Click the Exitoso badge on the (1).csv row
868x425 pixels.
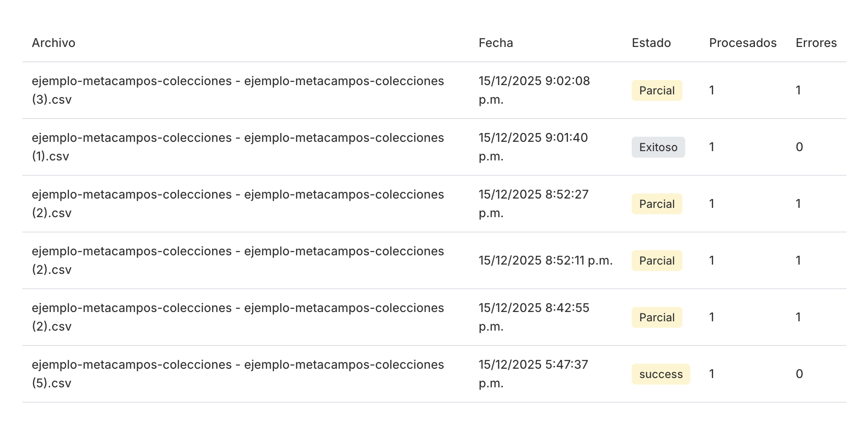pos(658,147)
